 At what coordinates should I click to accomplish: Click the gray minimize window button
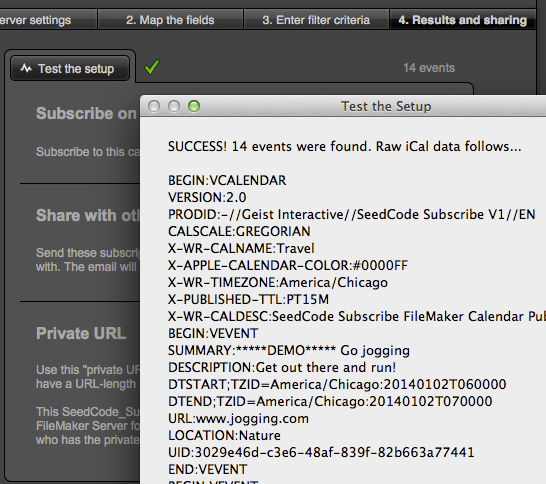coord(174,106)
